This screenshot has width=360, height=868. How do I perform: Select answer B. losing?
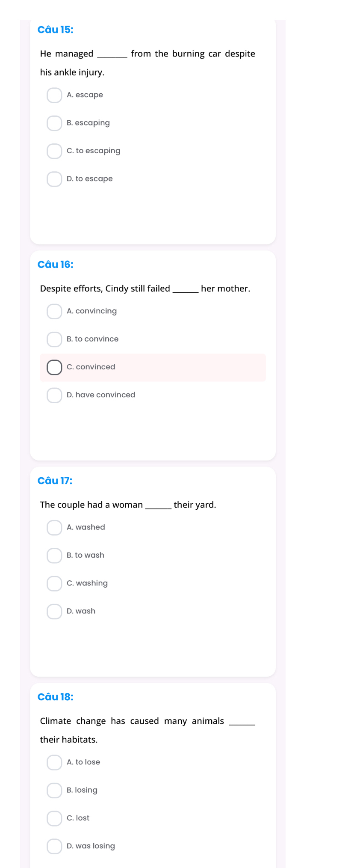[x=54, y=790]
